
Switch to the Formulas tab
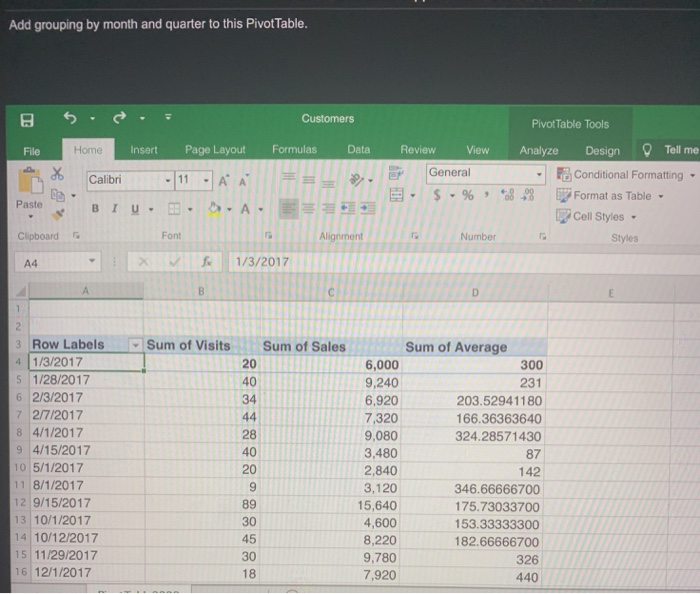click(x=294, y=149)
